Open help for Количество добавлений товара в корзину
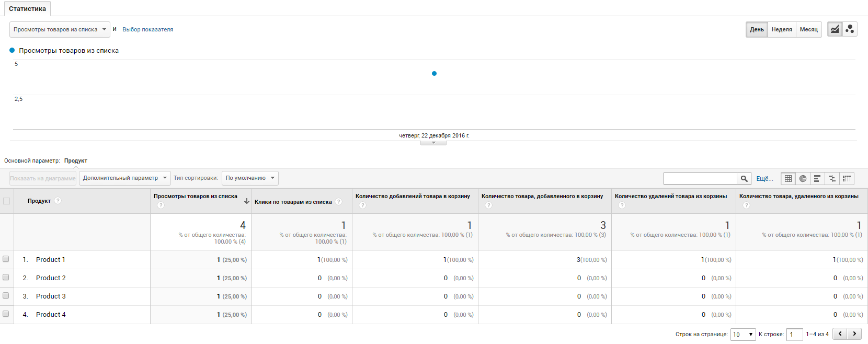 pyautogui.click(x=363, y=205)
